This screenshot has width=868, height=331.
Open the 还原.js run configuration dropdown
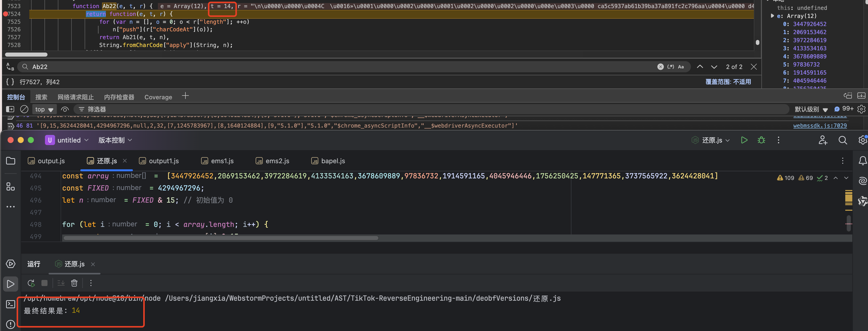[x=711, y=140]
